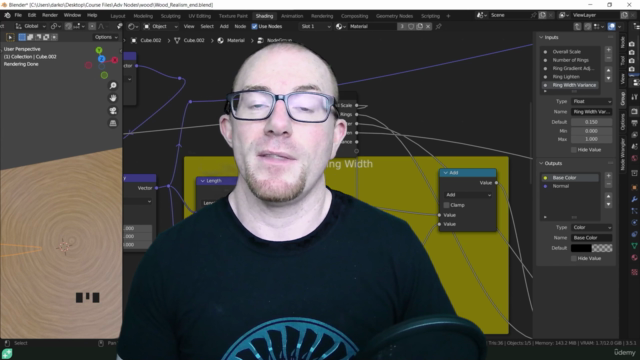Click the green Y axis gizmo handle

click(99, 50)
